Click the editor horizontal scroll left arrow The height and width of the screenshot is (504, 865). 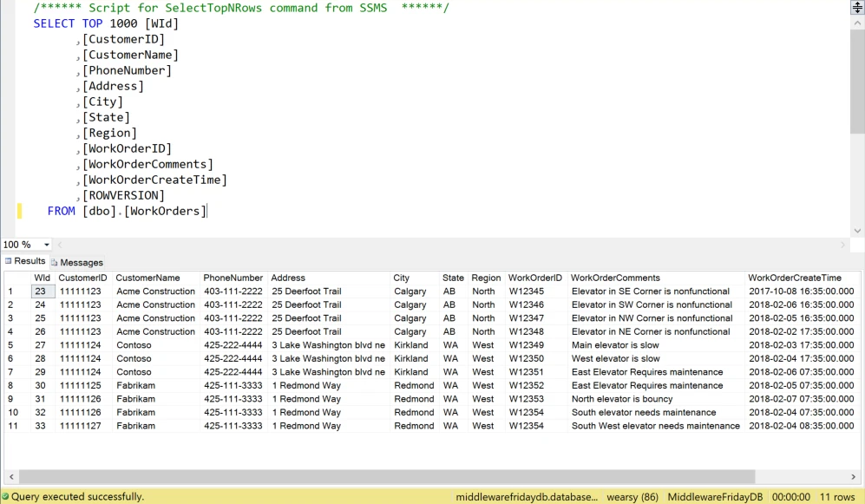[60, 246]
